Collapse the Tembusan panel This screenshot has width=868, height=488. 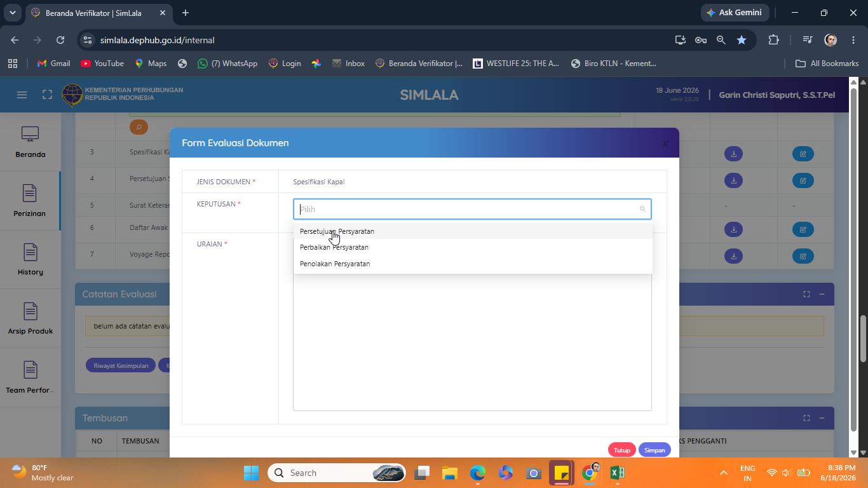822,418
